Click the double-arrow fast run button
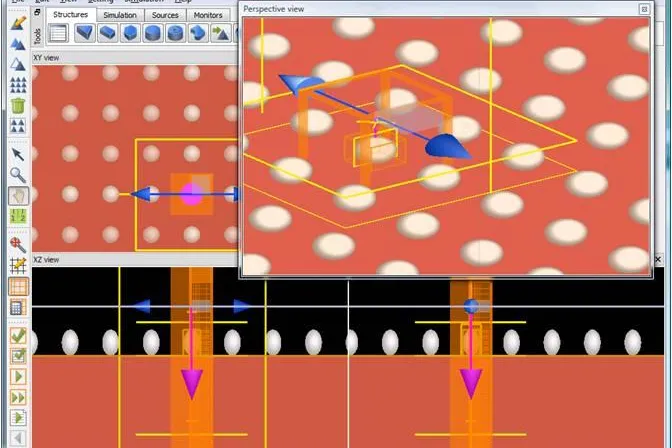 point(18,397)
